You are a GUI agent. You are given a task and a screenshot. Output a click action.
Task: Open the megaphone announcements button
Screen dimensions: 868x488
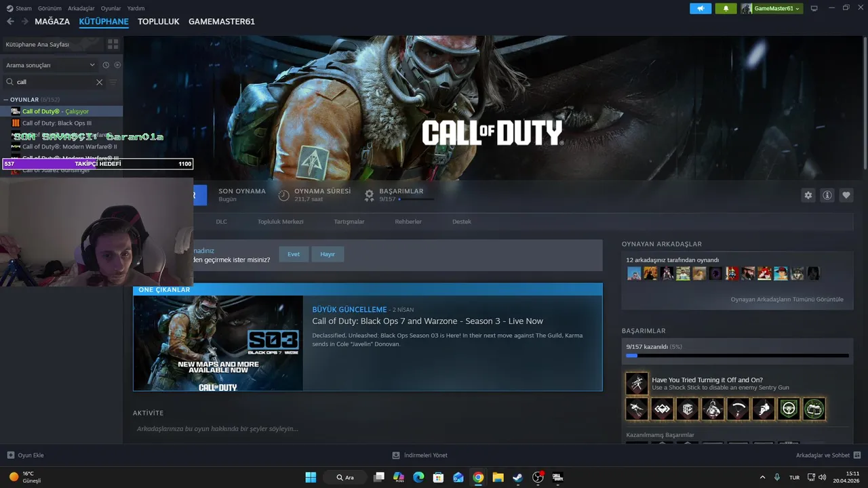pos(701,8)
